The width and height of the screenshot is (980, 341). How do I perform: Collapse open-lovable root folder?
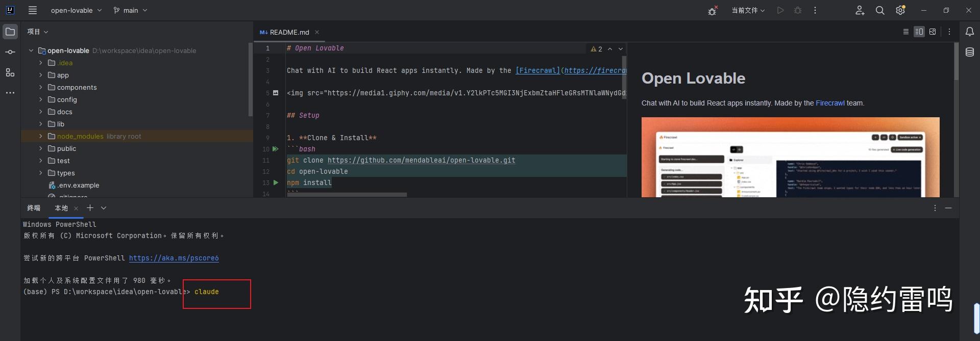pos(31,50)
